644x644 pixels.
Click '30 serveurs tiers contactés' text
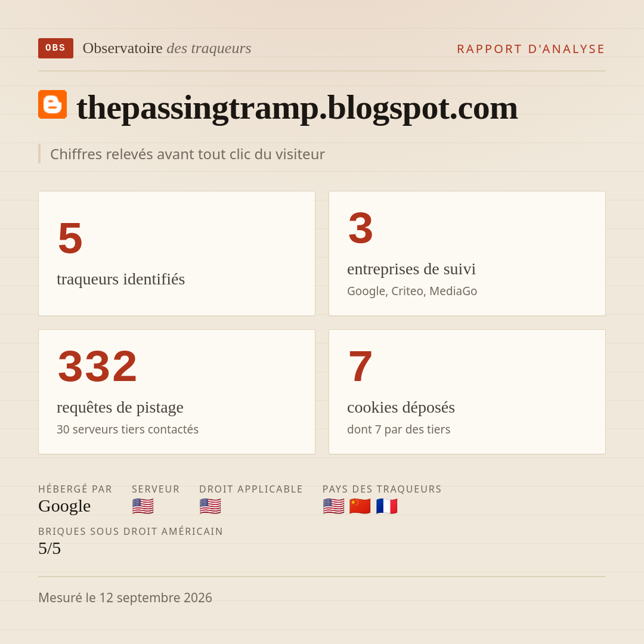pyautogui.click(x=128, y=429)
